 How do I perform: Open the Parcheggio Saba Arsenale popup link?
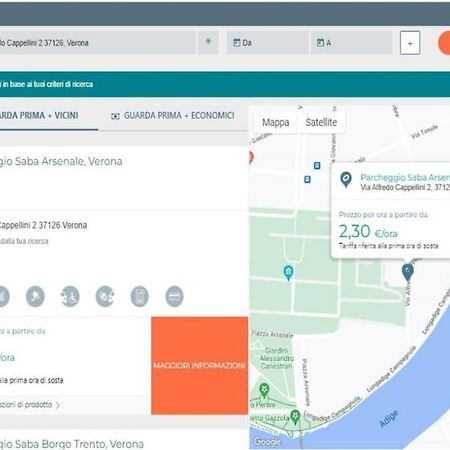click(405, 177)
